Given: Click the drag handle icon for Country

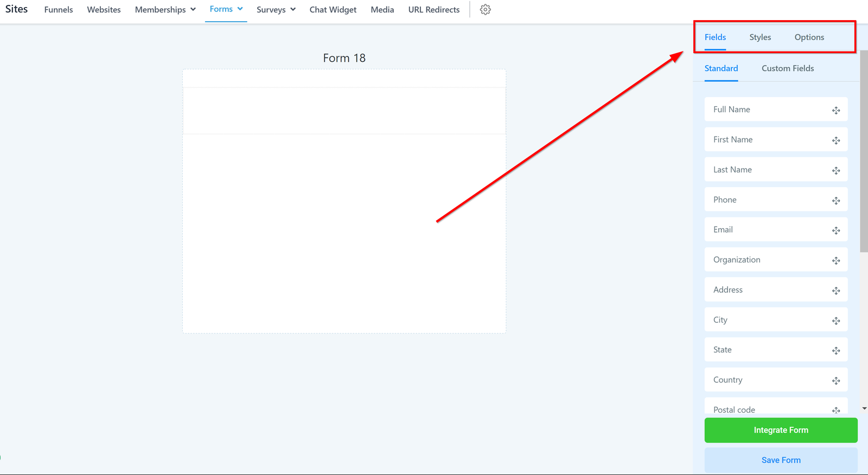Looking at the screenshot, I should pyautogui.click(x=836, y=381).
